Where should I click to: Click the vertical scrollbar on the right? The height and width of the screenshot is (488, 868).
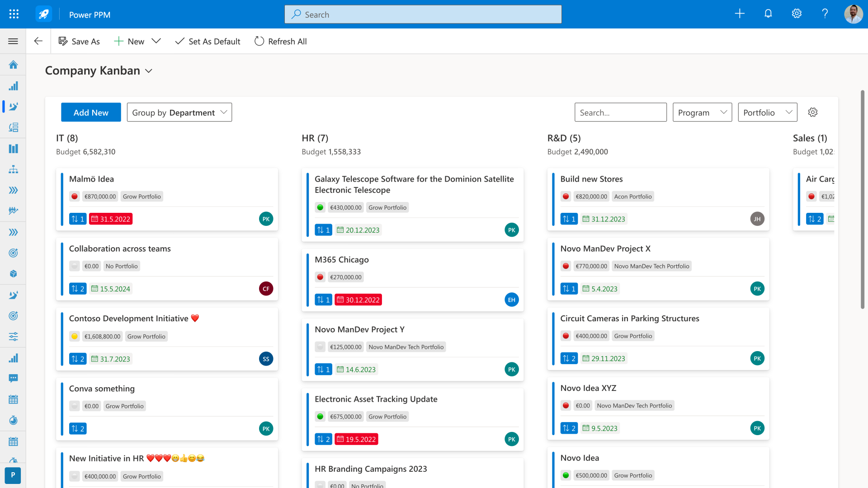862,199
